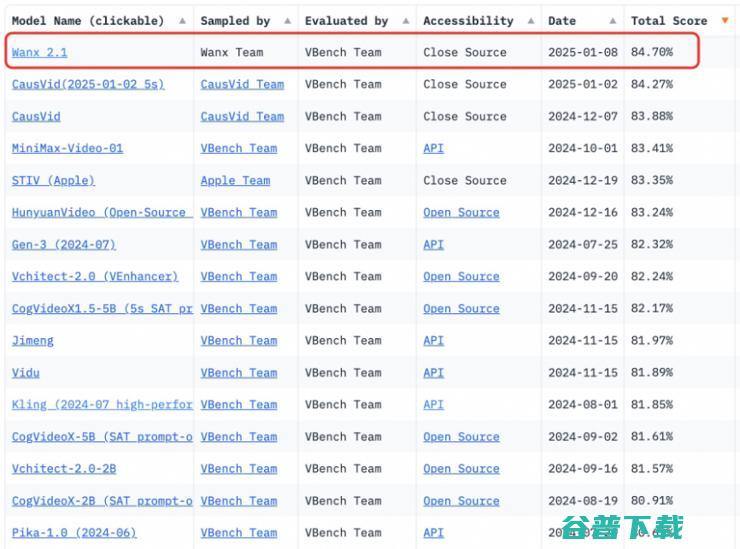
Task: Sort by Model Name column arrow
Action: pyautogui.click(x=183, y=21)
